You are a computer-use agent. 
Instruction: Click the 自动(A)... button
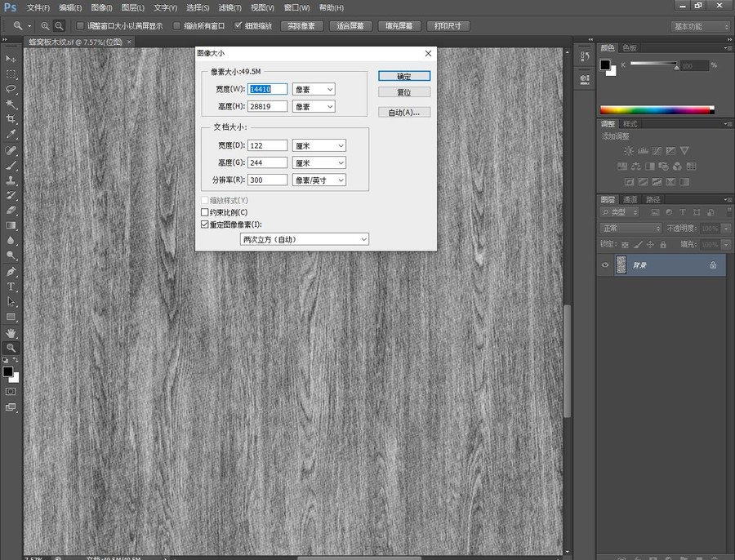click(x=404, y=113)
